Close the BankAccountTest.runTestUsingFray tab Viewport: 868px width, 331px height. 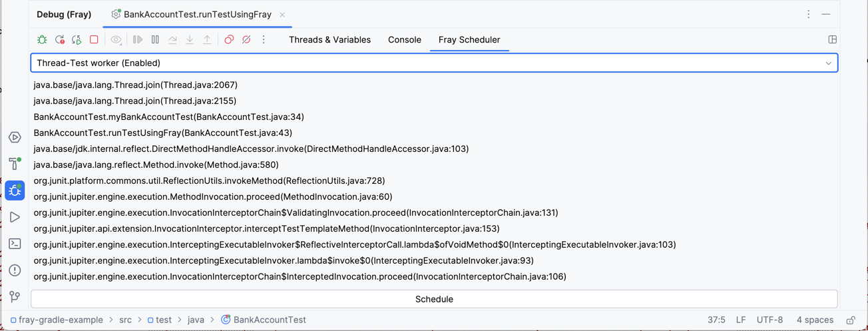pyautogui.click(x=282, y=15)
